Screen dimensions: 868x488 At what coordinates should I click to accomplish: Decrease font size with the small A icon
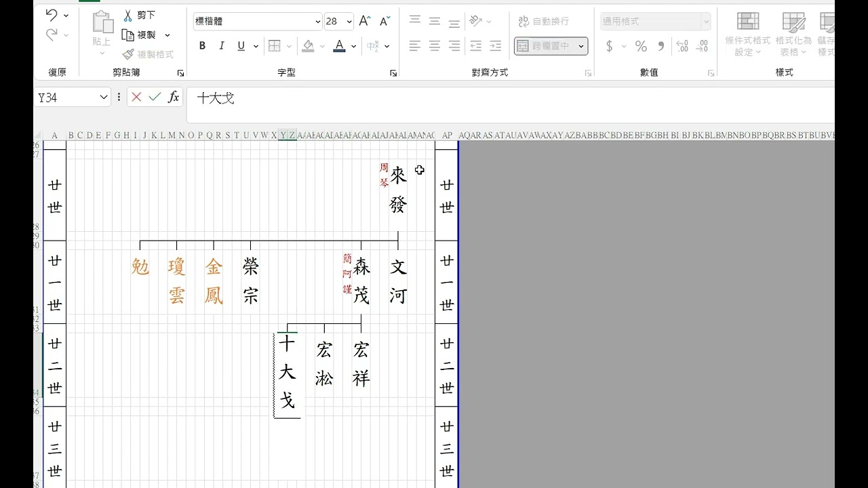tap(384, 22)
